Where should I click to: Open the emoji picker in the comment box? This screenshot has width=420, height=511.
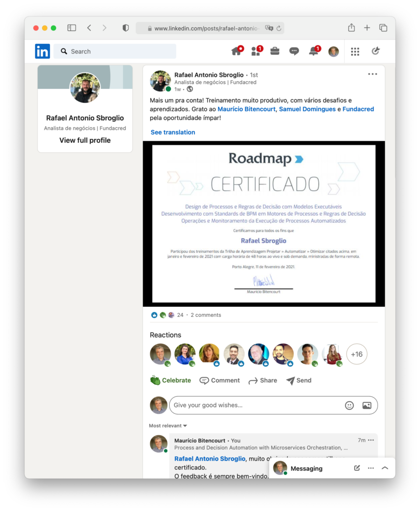click(x=350, y=405)
